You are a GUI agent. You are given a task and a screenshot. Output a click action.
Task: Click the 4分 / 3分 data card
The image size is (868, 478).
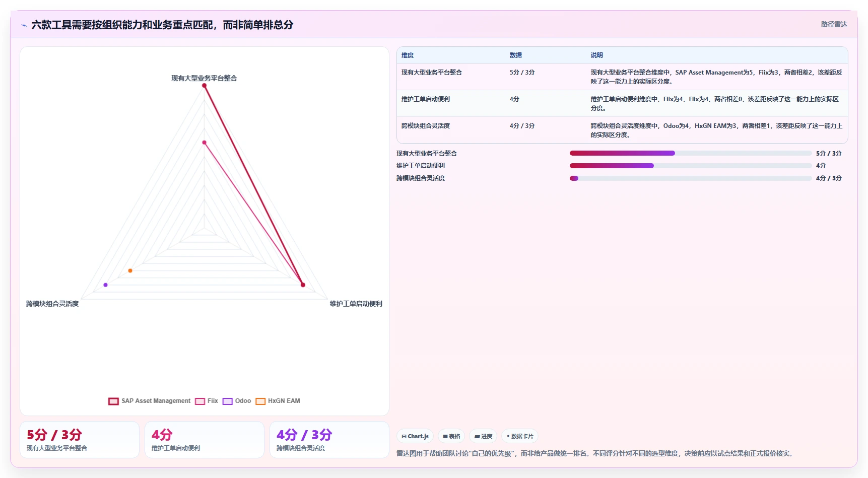tap(329, 440)
